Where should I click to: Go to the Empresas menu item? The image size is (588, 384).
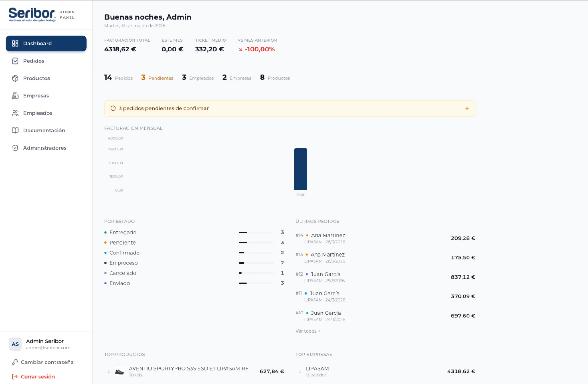click(46, 96)
